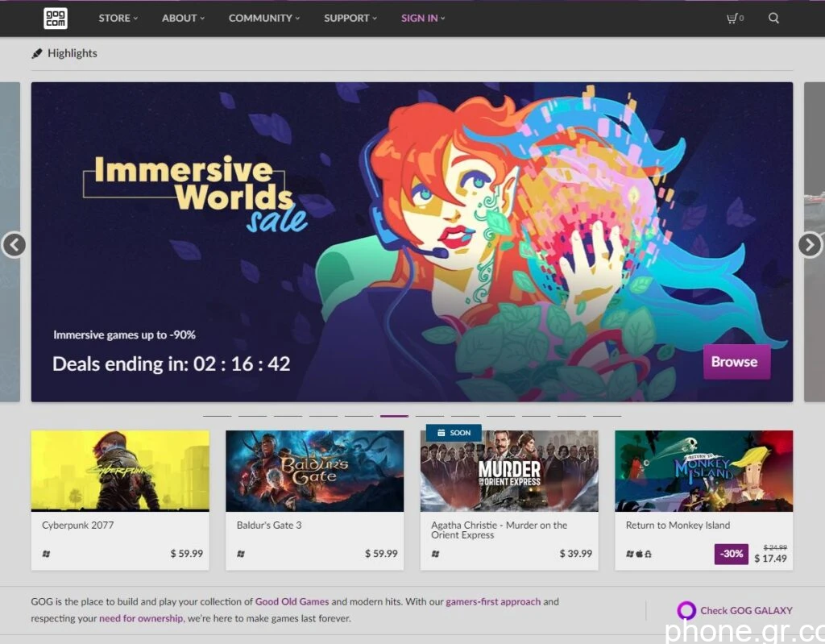
Task: Click Immersive games up to -90% text
Action: coord(124,335)
